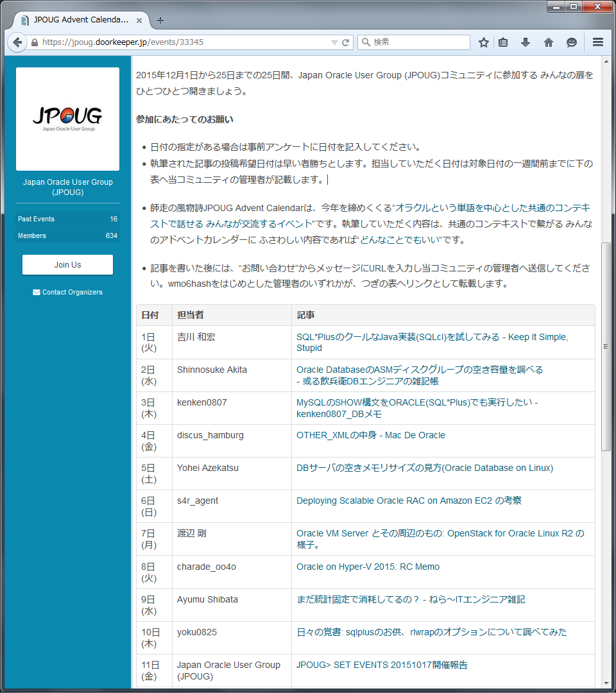Select the author name s4r_agent

coord(198,501)
